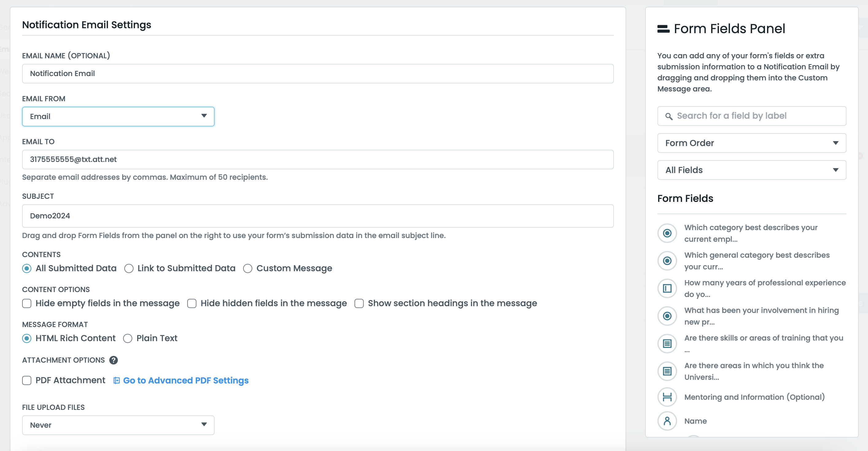Click the icon for 'How many years of professional experience'

pos(667,288)
